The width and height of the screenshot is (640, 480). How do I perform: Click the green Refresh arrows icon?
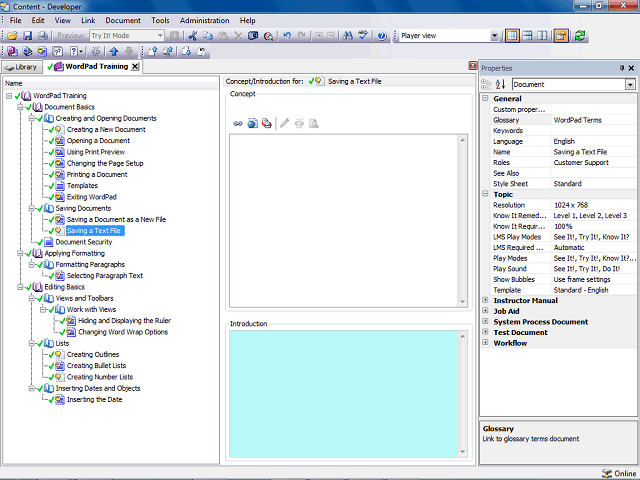tap(580, 36)
